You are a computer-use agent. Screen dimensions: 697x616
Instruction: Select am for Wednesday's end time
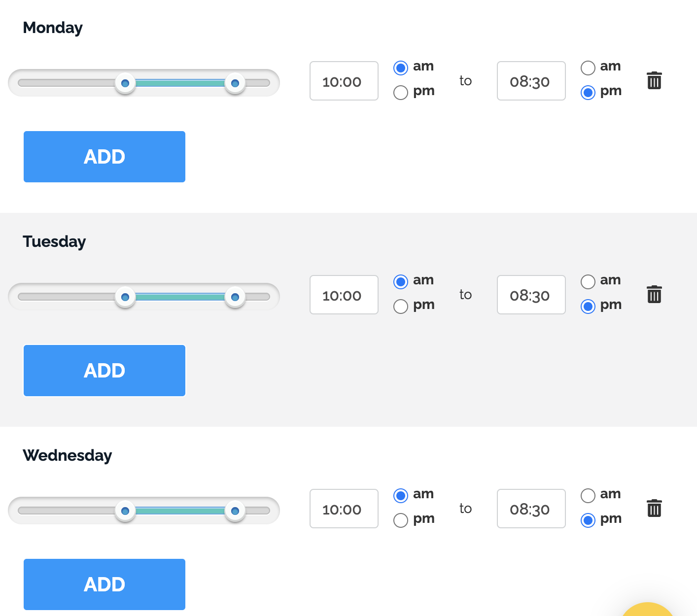pos(588,495)
